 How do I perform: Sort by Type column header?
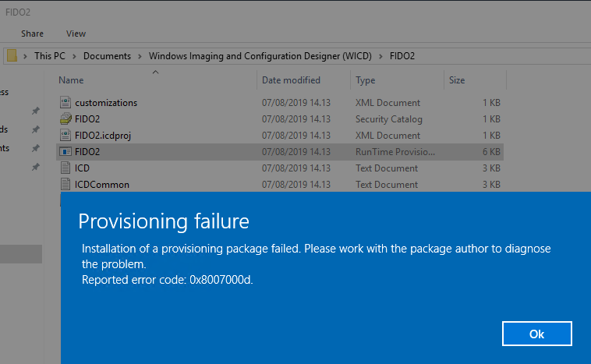click(x=366, y=80)
